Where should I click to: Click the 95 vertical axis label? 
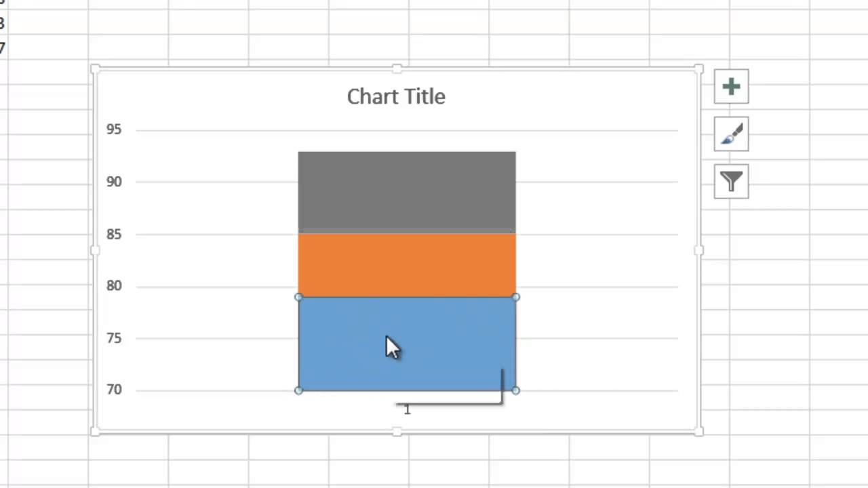tap(114, 129)
